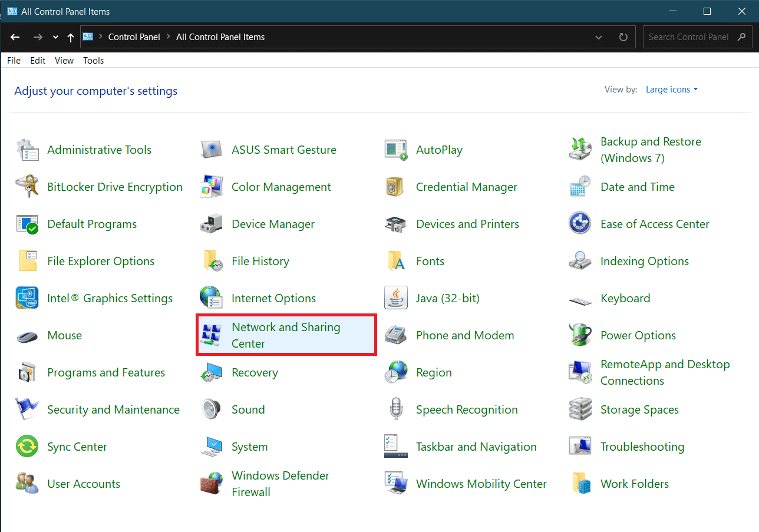Open the File menu
Viewport: 759px width, 532px height.
14,61
